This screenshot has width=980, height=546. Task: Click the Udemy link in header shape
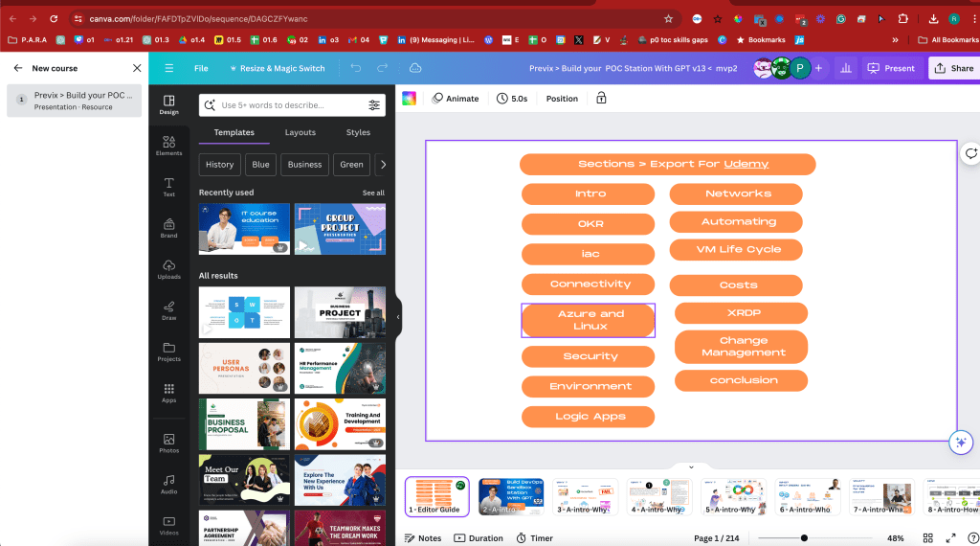click(746, 164)
